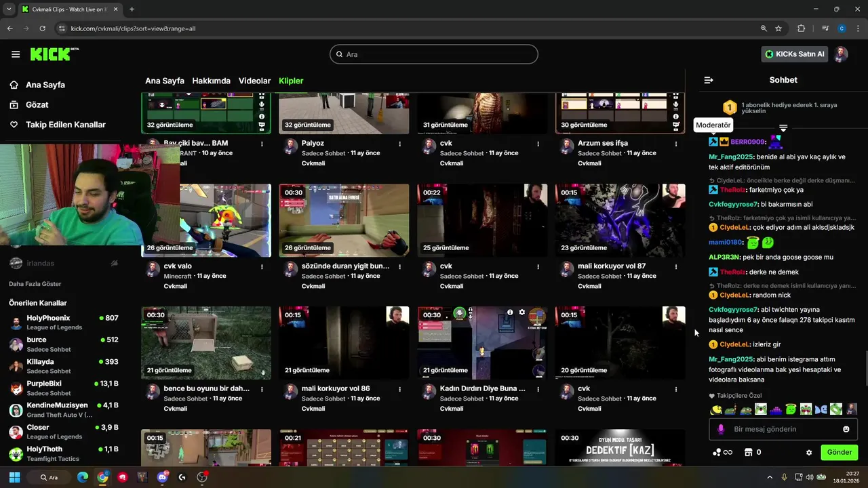Image resolution: width=868 pixels, height=488 pixels.
Task: Play the sözünde duran yigit clip thumbnail
Action: point(344,220)
